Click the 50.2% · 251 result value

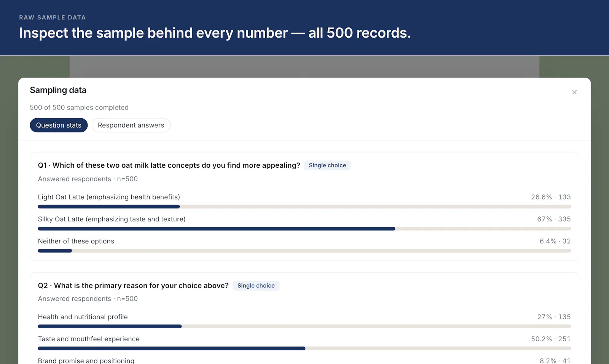551,339
